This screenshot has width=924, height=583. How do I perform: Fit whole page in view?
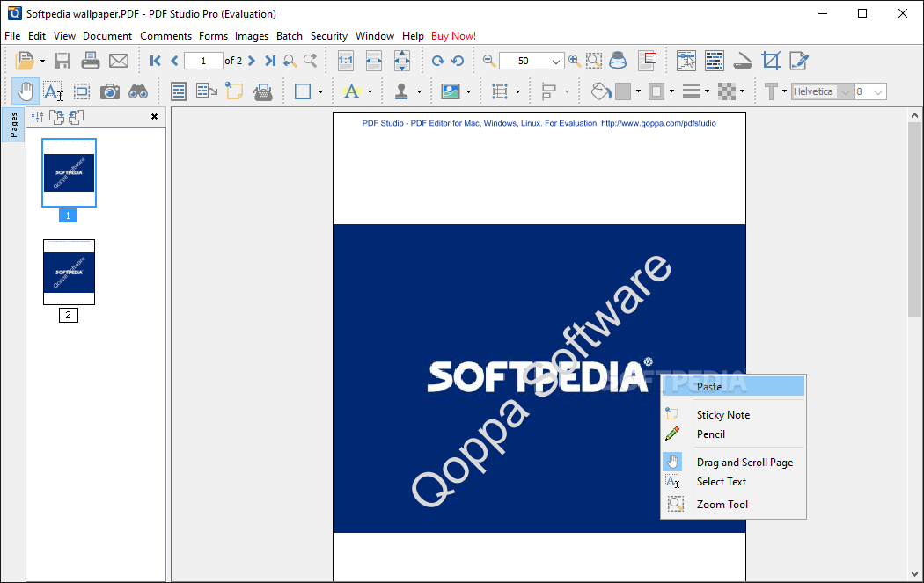pyautogui.click(x=402, y=61)
